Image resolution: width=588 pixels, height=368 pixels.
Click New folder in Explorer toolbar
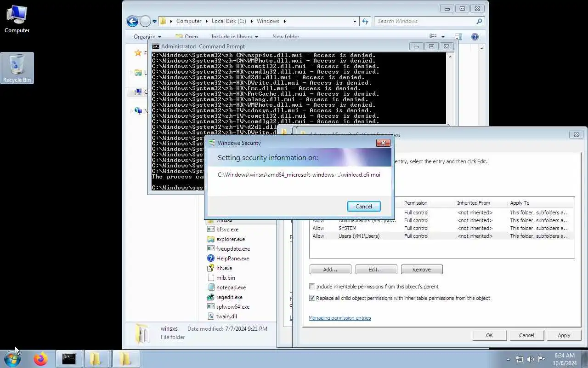285,37
